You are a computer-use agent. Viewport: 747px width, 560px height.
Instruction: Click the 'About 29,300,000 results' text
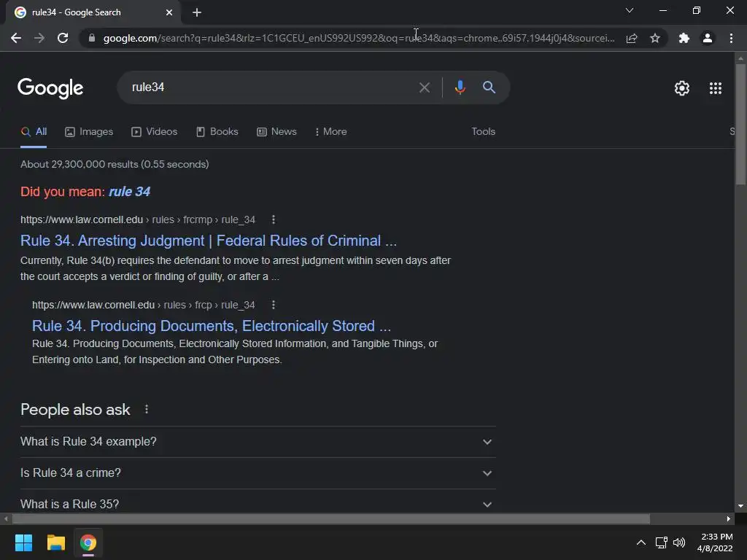click(115, 164)
